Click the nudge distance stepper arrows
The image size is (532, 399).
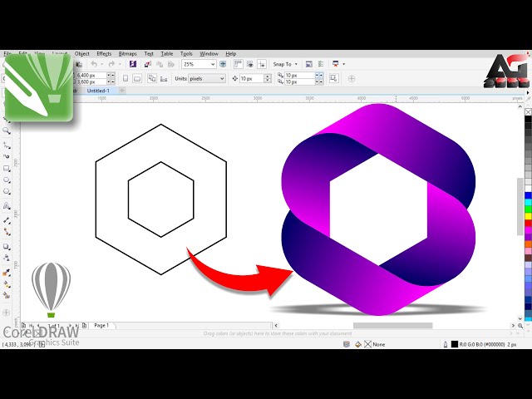pyautogui.click(x=268, y=78)
